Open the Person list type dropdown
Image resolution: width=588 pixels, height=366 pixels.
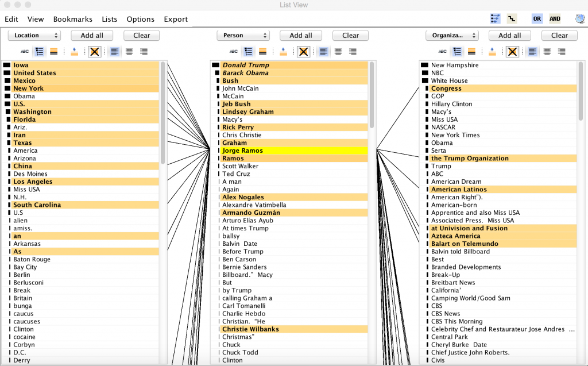tap(243, 35)
